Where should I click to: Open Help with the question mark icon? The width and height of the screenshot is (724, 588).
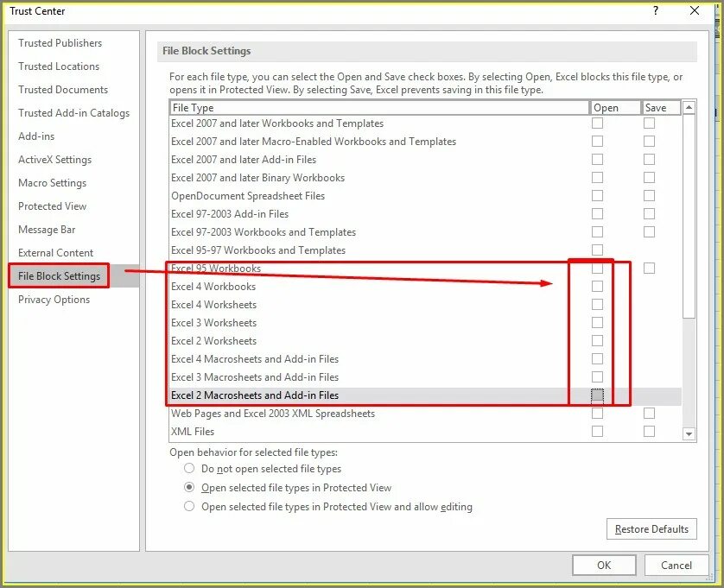click(656, 11)
